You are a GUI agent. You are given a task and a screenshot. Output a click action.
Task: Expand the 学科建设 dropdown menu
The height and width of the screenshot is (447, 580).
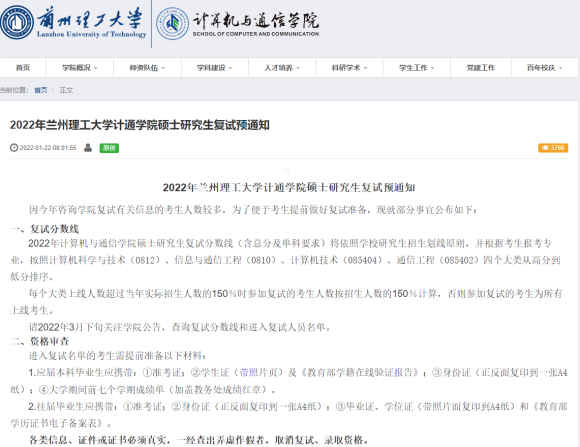point(215,68)
